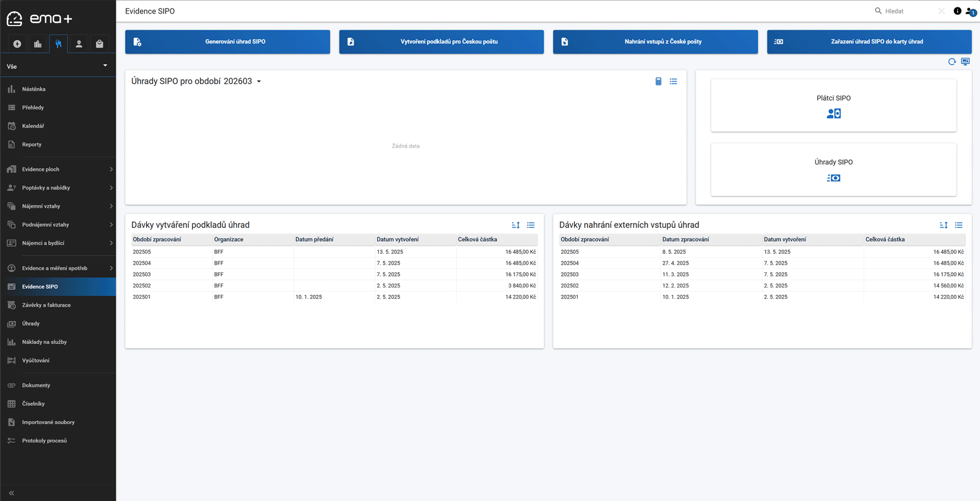Click the calculator icon in Úhrady SIPO panel
980x501 pixels.
click(658, 82)
